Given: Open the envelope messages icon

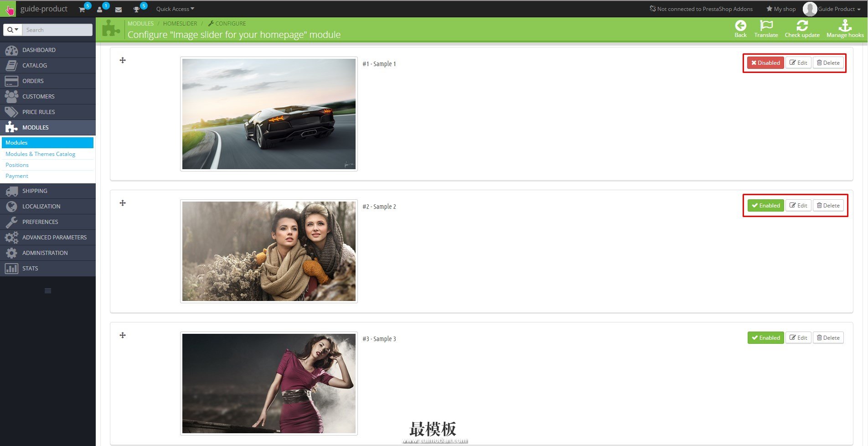Looking at the screenshot, I should pos(119,9).
